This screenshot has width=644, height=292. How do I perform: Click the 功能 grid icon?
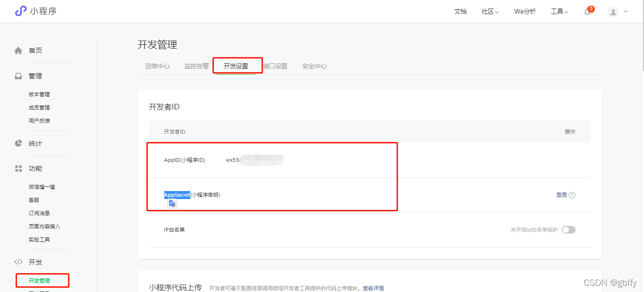click(19, 169)
